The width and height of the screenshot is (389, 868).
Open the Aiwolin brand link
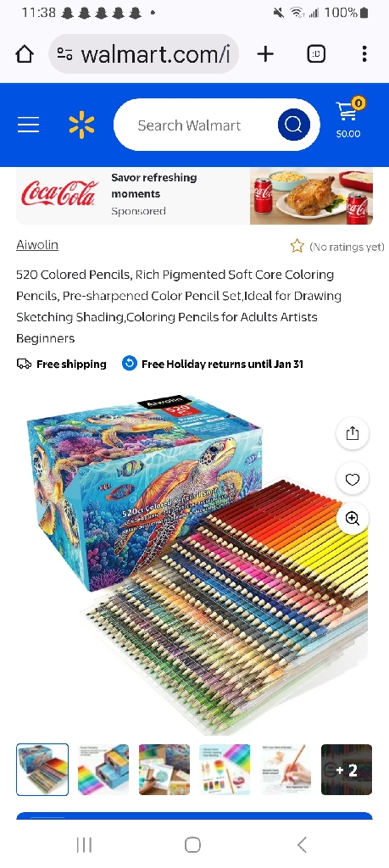coord(37,245)
